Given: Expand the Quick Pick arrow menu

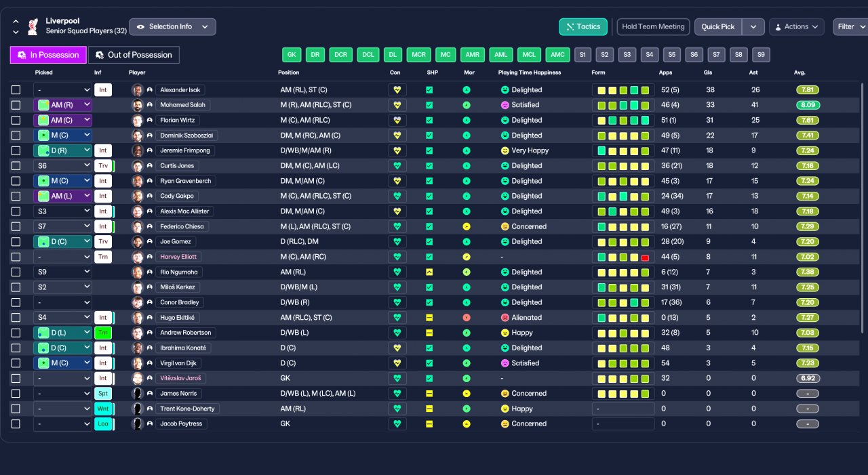Looking at the screenshot, I should pos(753,27).
